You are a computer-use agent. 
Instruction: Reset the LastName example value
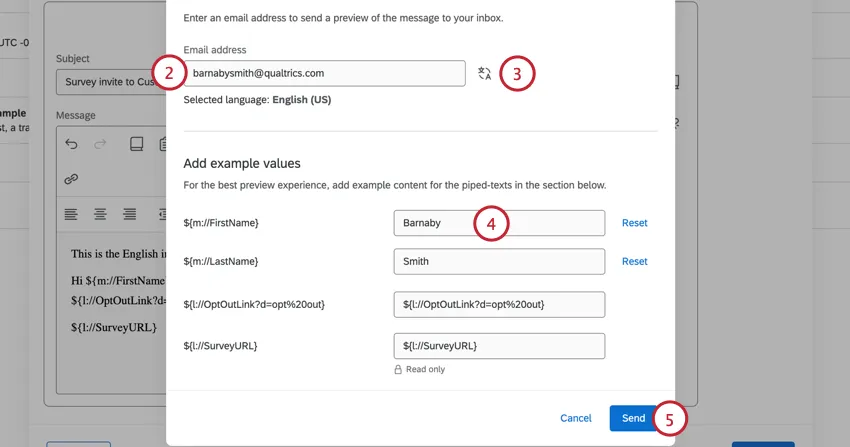coord(634,261)
